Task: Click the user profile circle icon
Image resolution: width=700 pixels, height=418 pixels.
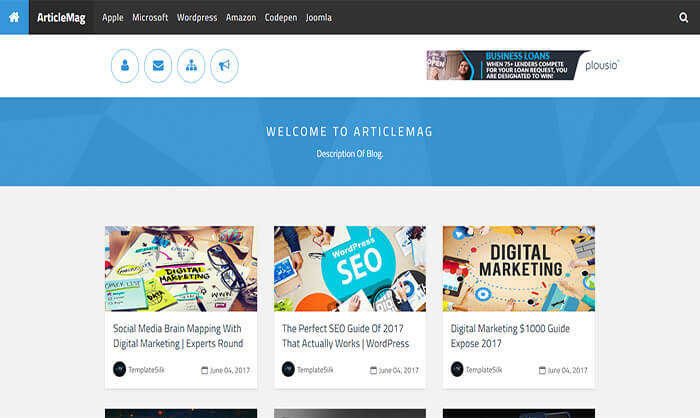Action: click(x=125, y=66)
